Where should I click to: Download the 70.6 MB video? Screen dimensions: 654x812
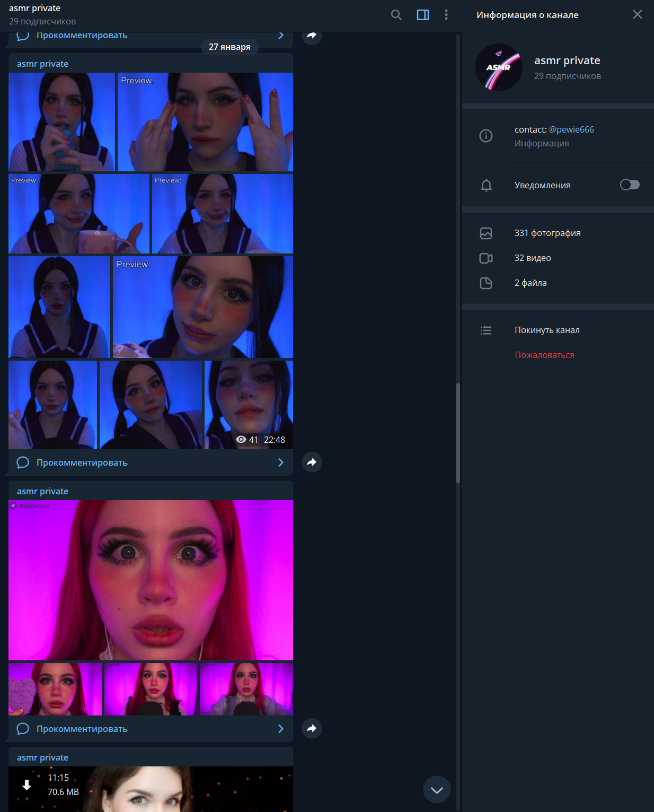(26, 785)
